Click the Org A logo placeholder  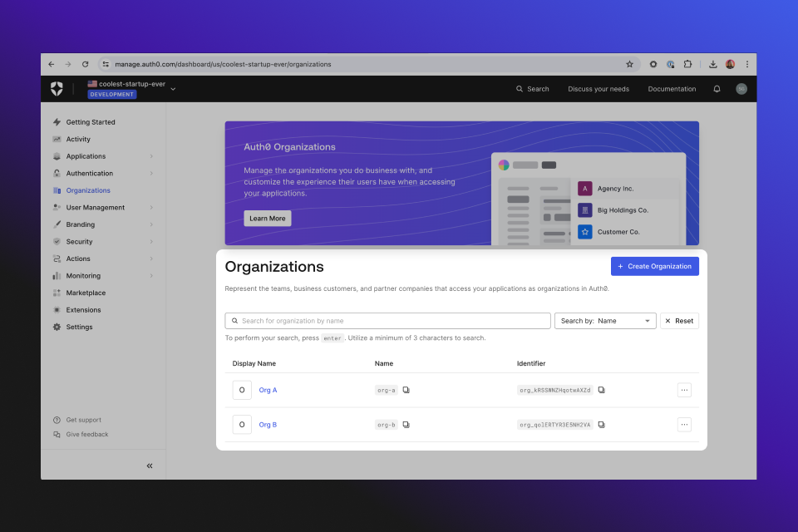pyautogui.click(x=242, y=390)
